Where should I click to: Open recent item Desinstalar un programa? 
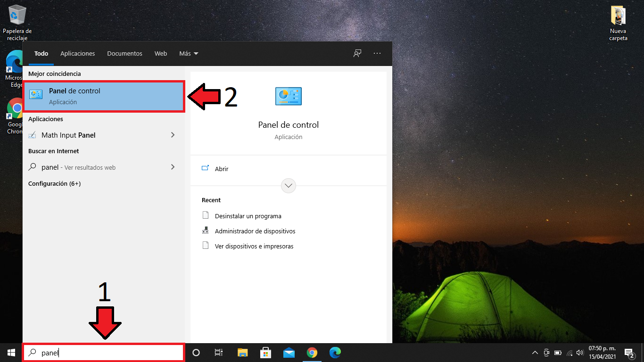coord(248,216)
